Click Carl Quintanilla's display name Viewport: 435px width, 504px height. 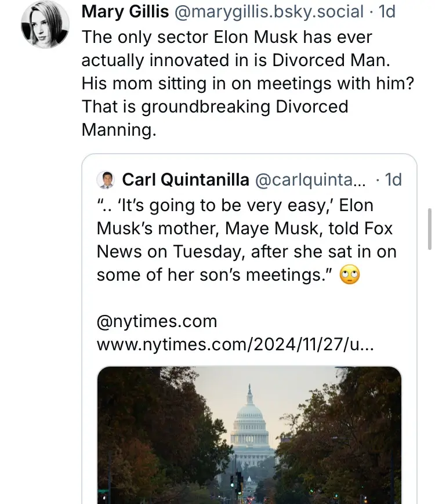coord(186,180)
